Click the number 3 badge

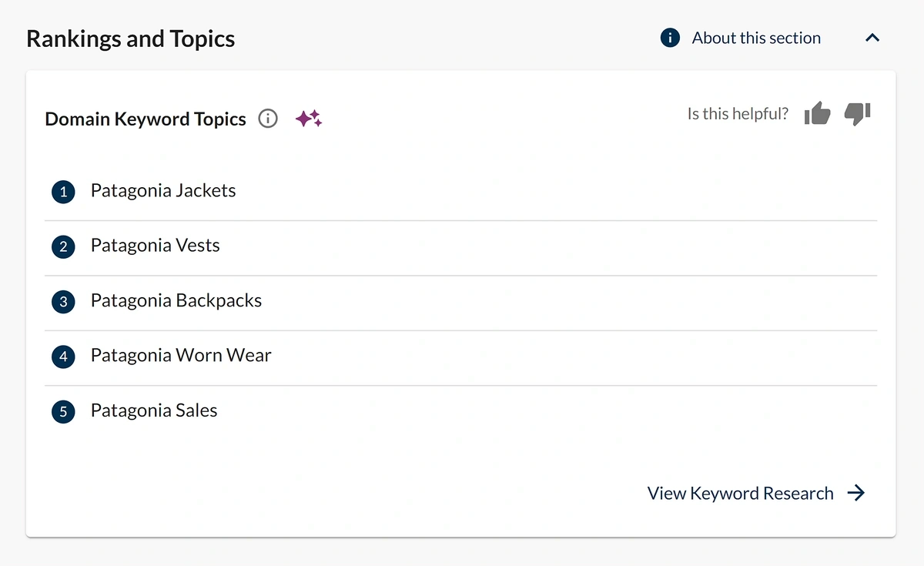coord(63,302)
